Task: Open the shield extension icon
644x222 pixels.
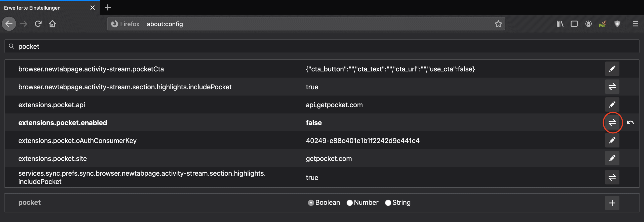Action: pyautogui.click(x=617, y=24)
